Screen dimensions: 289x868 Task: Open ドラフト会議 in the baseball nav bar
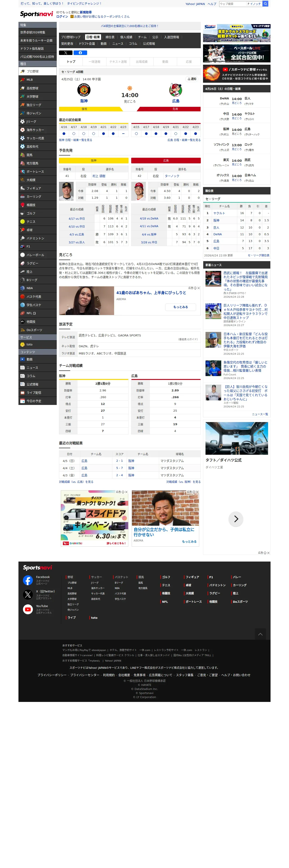[87, 44]
